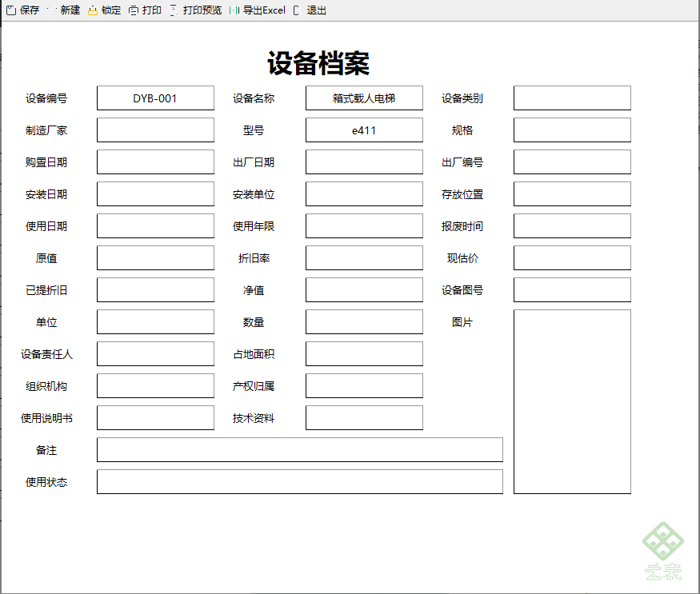Click the 出厂编号 input field
The width and height of the screenshot is (700, 594).
click(x=572, y=162)
